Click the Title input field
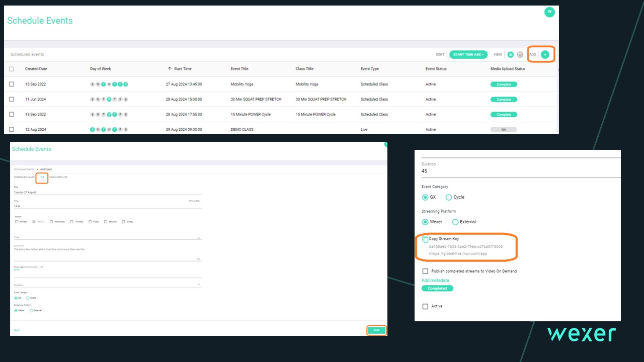644x362 pixels. [106, 237]
